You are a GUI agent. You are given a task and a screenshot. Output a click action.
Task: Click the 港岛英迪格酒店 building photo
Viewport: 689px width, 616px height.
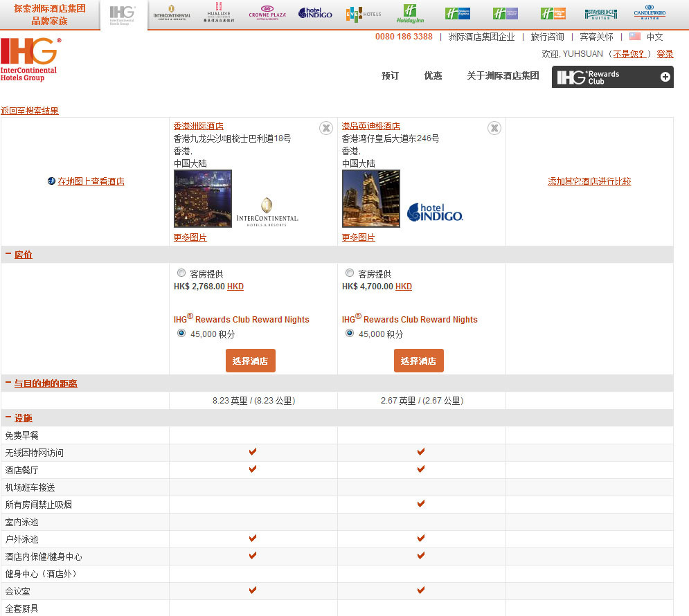click(x=371, y=199)
